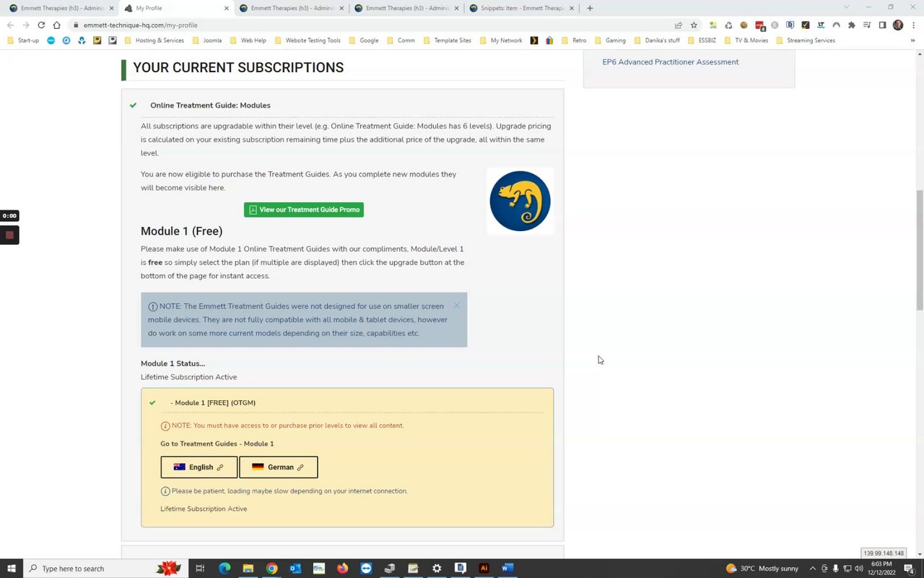
Task: Click the browser back arrow
Action: [10, 25]
